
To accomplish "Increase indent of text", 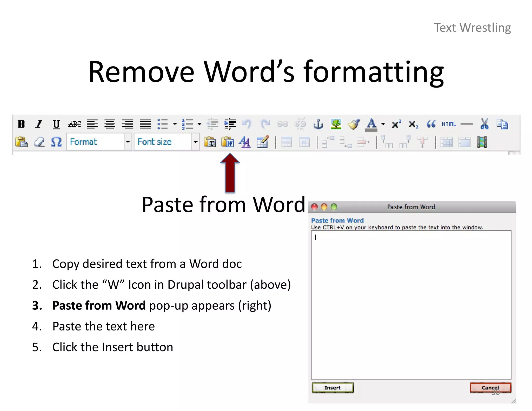I will pyautogui.click(x=230, y=124).
